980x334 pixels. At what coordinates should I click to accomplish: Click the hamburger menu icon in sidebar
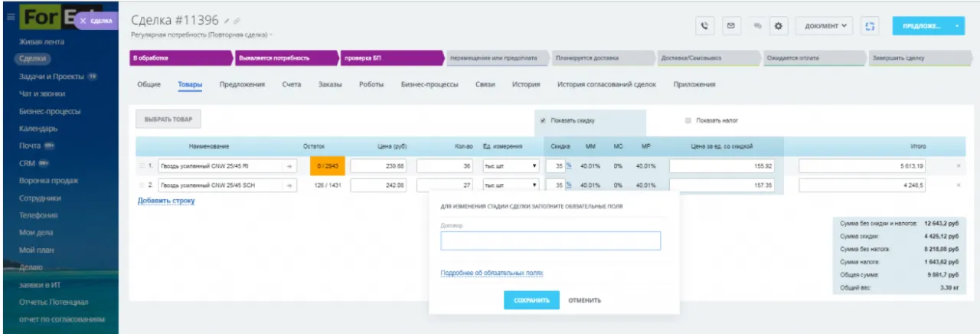click(10, 17)
